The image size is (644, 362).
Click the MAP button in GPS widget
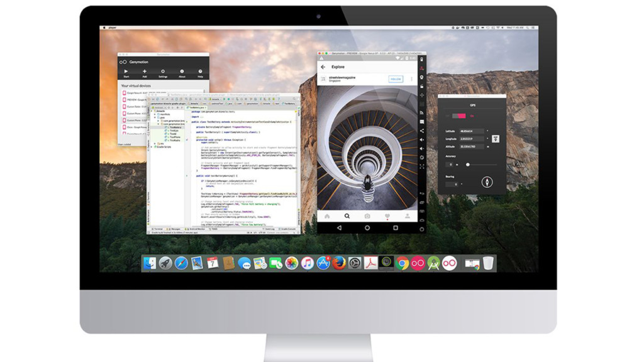(496, 139)
